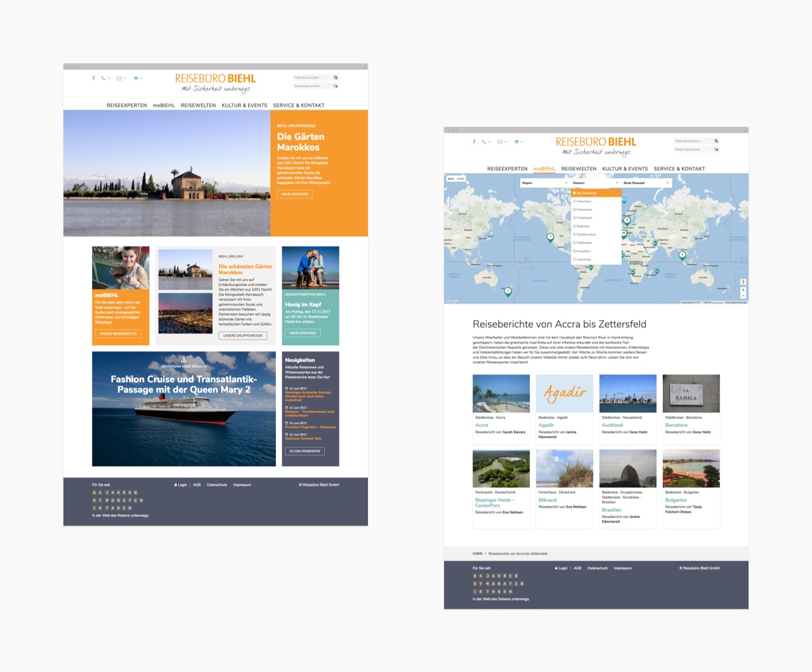Image resolution: width=812 pixels, height=672 pixels.
Task: Open the Beste Reisezeit dropdown filter
Action: (646, 183)
